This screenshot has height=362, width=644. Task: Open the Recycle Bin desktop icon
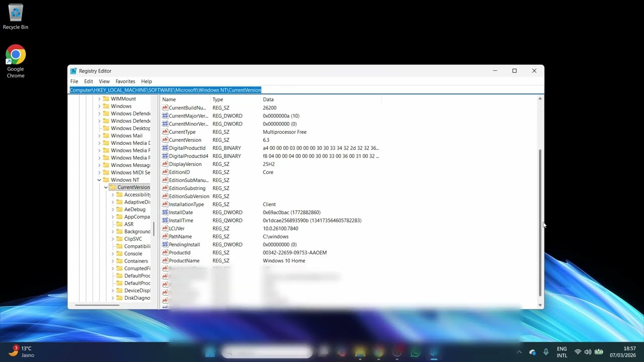click(16, 17)
